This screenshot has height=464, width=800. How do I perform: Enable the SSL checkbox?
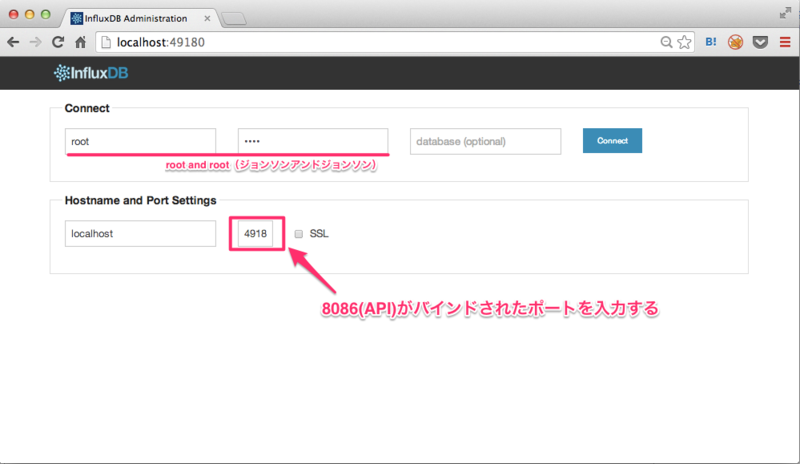pos(298,234)
